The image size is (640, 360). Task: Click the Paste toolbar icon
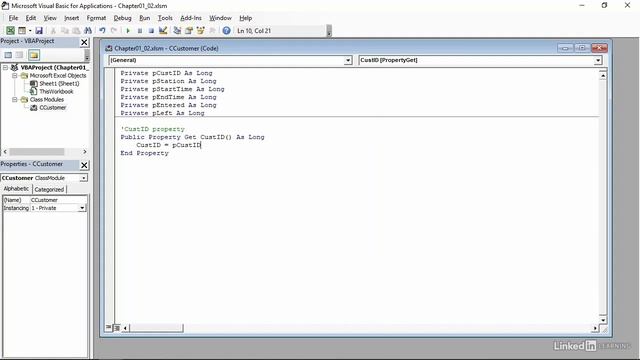click(x=76, y=31)
